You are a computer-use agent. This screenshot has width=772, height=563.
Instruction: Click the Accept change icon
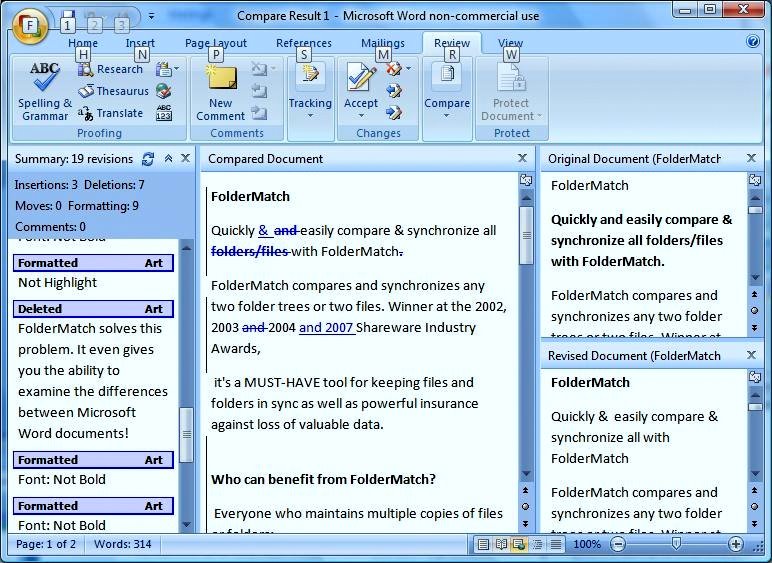(360, 77)
